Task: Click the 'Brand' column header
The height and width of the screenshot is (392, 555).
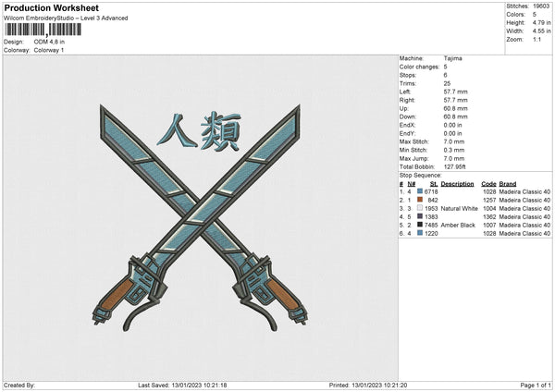Action: 508,184
